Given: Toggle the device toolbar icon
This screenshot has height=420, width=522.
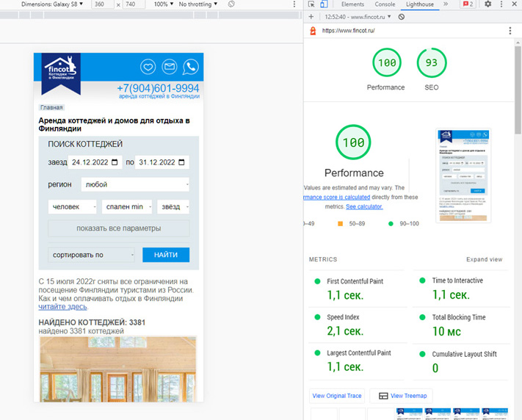Looking at the screenshot, I should pos(324,4).
